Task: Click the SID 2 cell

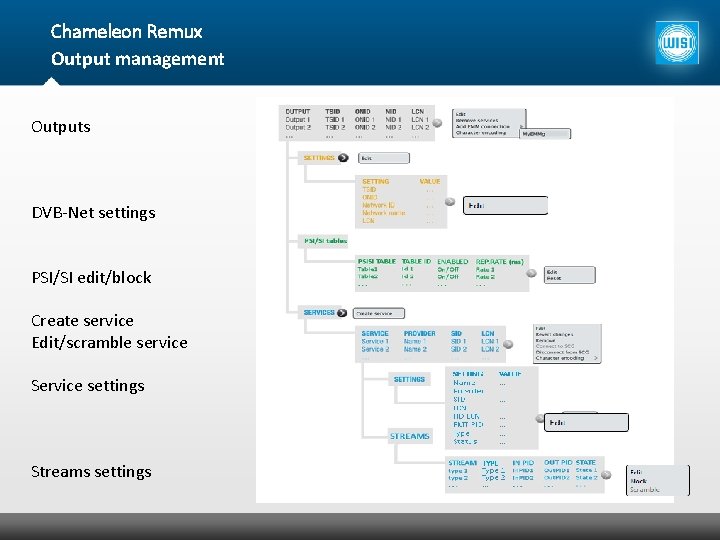Action: point(458,349)
